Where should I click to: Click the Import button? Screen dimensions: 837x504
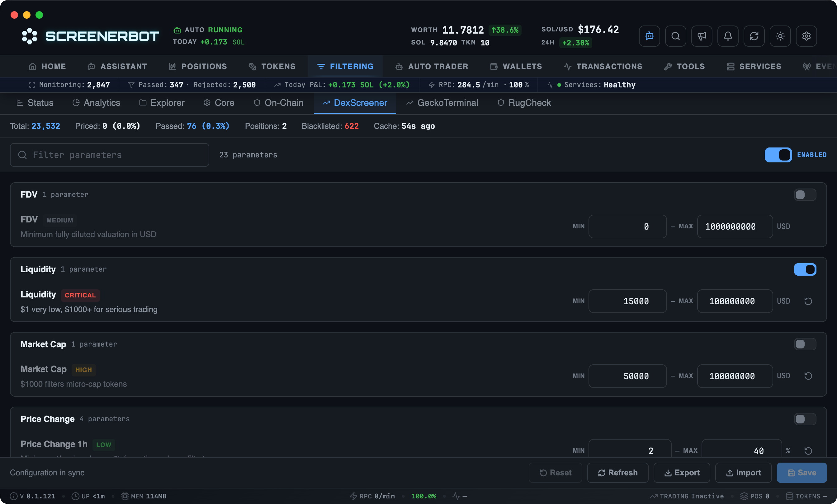click(x=743, y=473)
